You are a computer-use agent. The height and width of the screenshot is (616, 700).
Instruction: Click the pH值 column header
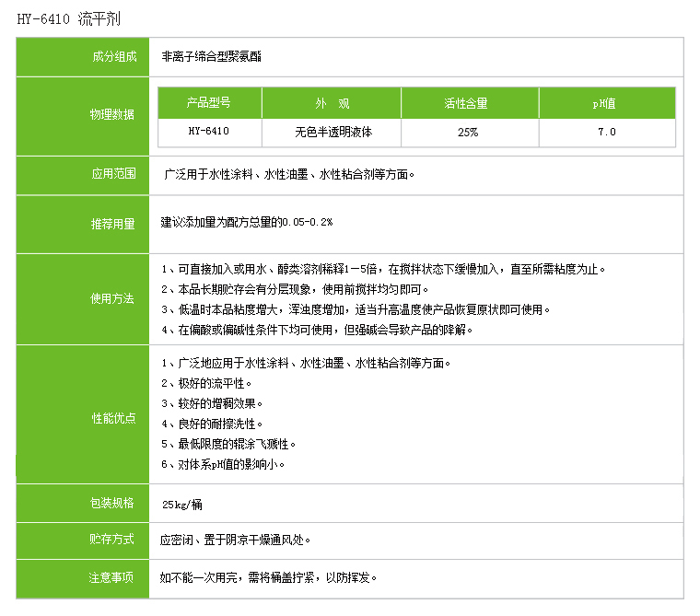(x=605, y=103)
